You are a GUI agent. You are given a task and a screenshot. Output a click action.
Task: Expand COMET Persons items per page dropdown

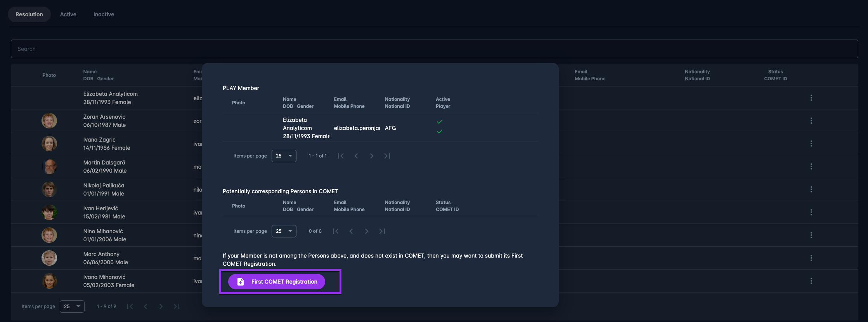pos(284,231)
